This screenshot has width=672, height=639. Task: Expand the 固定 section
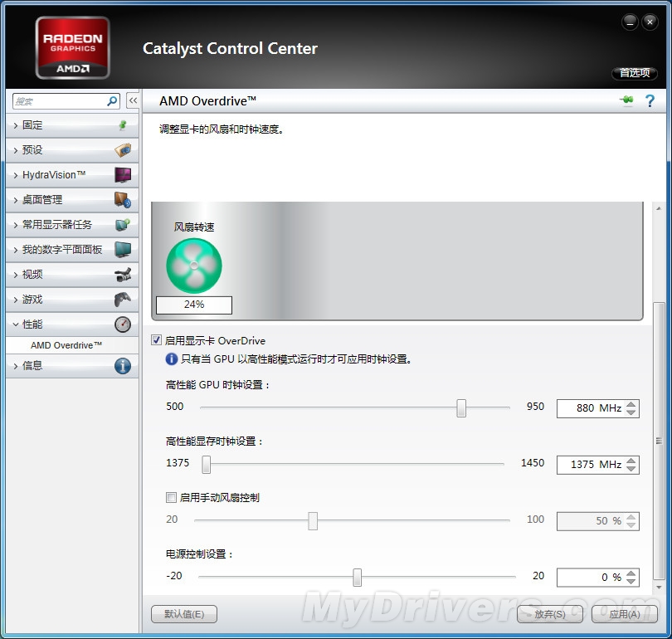[x=72, y=125]
